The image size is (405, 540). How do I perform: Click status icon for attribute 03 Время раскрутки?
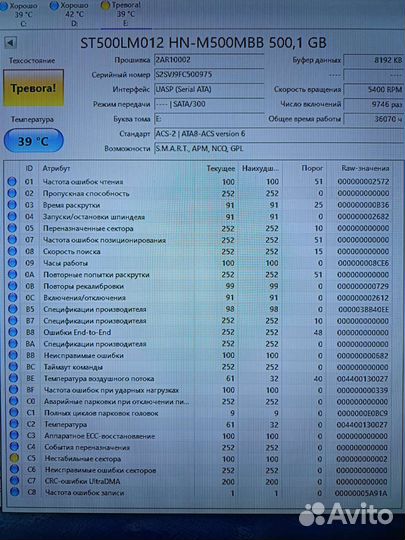(12, 205)
